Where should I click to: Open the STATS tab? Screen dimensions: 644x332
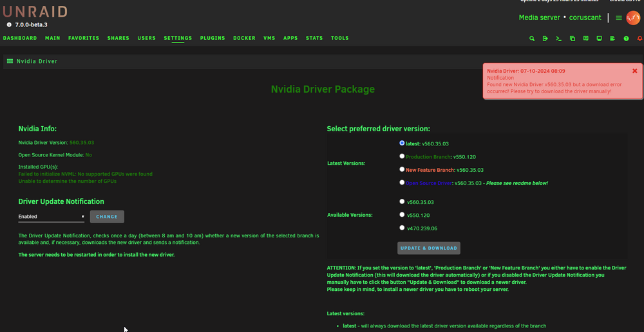click(314, 38)
